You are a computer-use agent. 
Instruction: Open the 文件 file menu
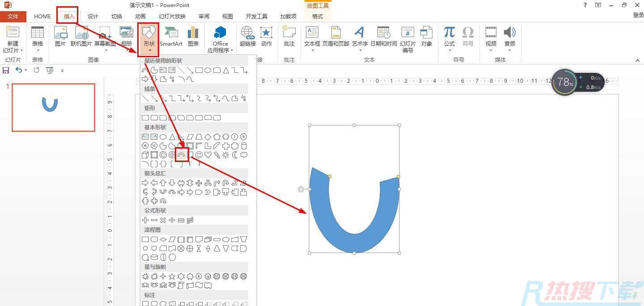(13, 17)
